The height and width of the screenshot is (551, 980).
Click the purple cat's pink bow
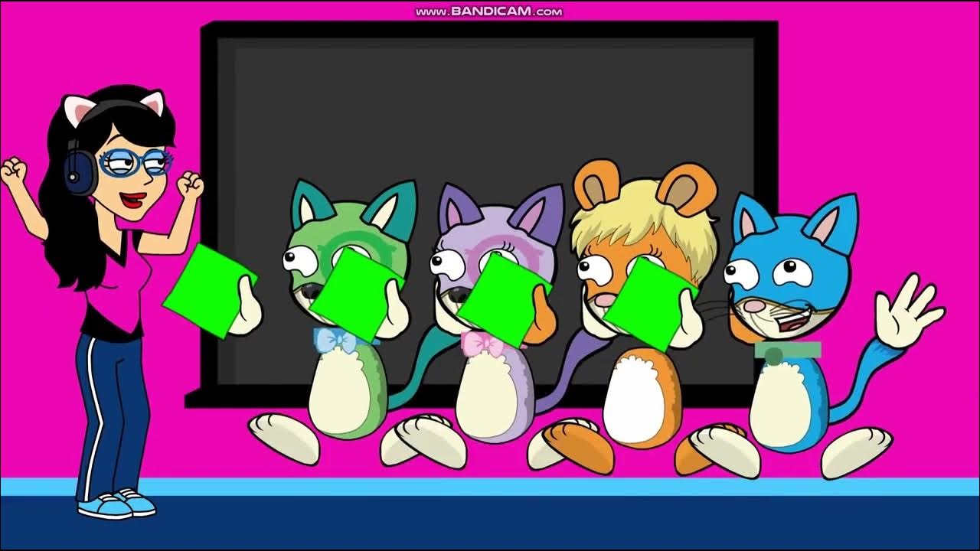pyautogui.click(x=482, y=344)
